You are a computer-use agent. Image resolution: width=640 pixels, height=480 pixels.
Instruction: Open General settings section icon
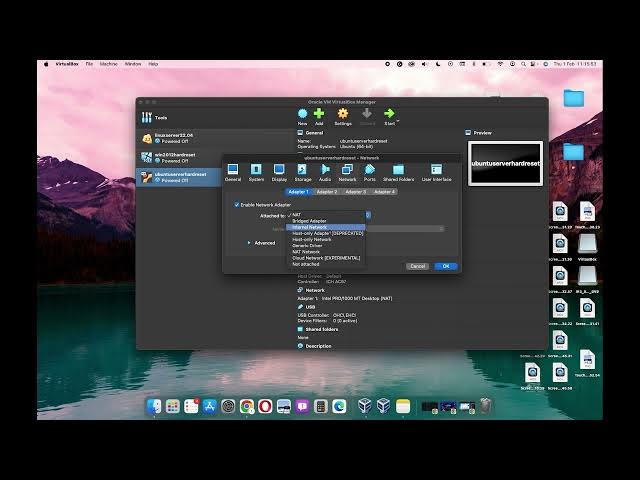233,169
